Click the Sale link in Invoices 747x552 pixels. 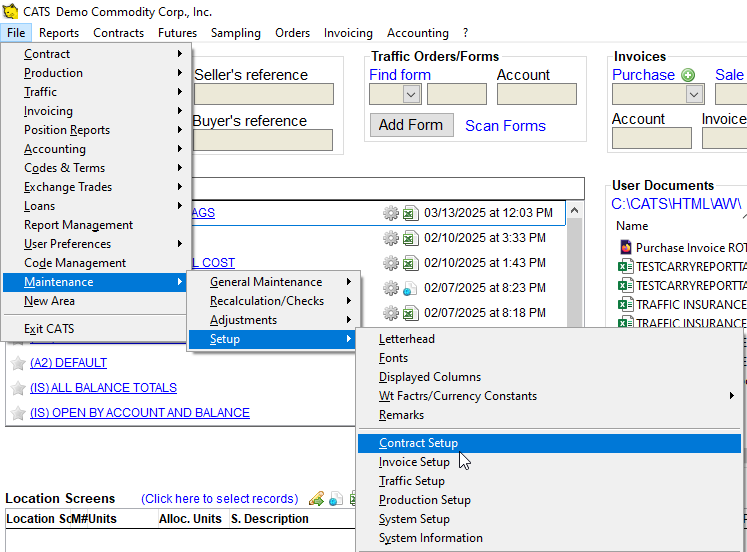pos(729,75)
